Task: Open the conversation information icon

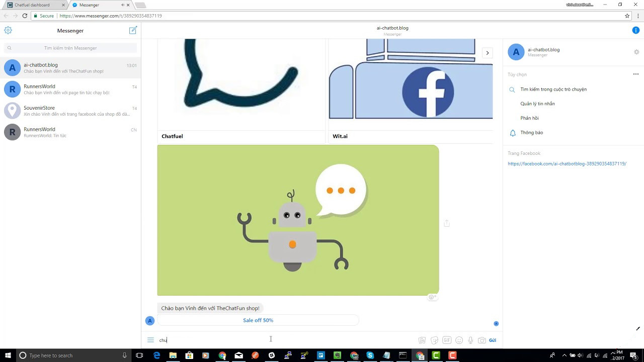Action: 636,30
